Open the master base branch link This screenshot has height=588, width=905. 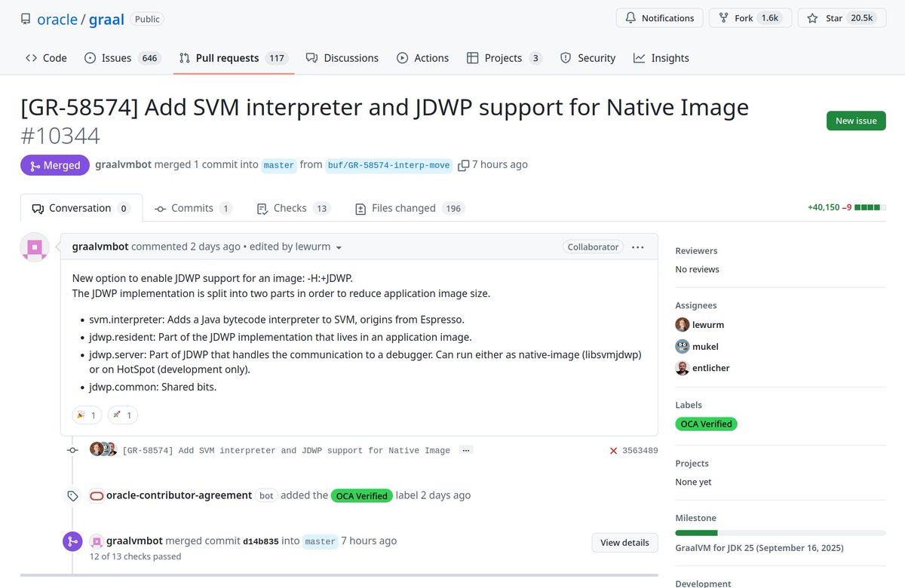tap(279, 165)
